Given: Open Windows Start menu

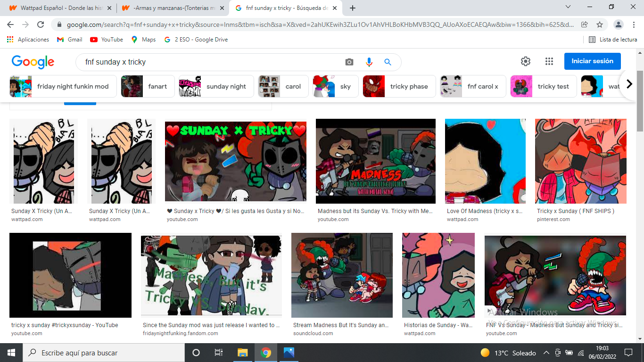Looking at the screenshot, I should pyautogui.click(x=11, y=353).
